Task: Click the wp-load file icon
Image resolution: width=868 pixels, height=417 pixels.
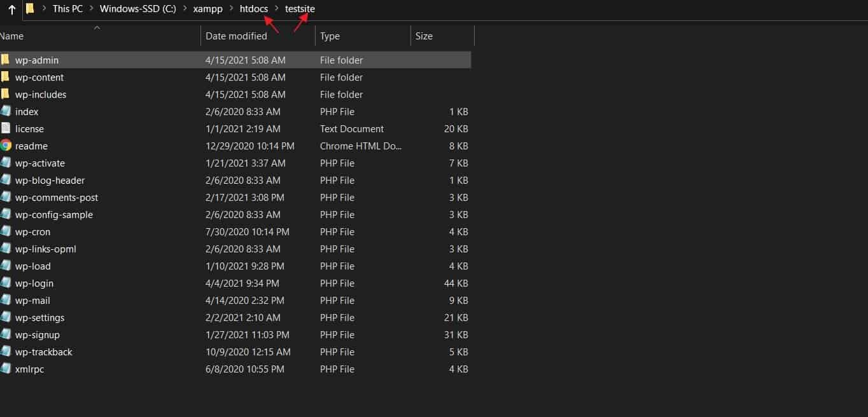Action: 5,266
